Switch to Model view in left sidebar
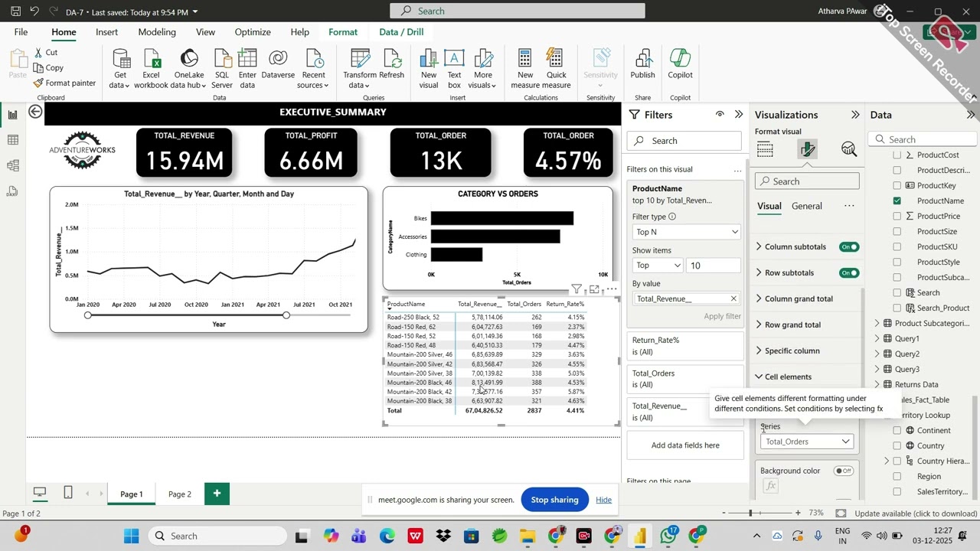The height and width of the screenshot is (551, 980). 12,165
